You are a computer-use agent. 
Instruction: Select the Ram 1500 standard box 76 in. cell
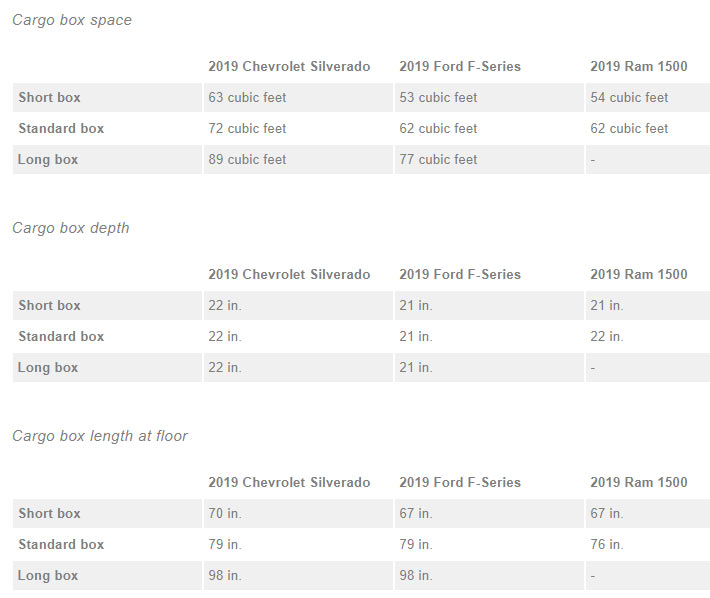tap(607, 545)
